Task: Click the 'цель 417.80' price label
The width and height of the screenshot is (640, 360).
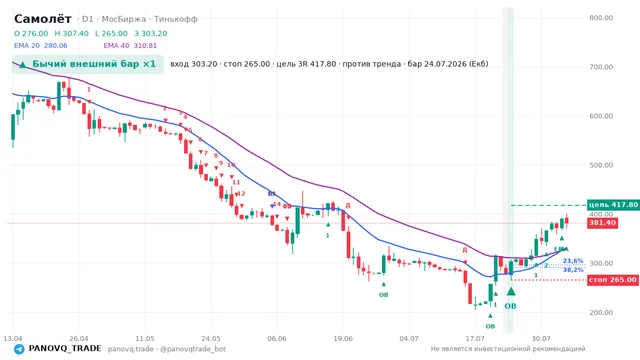Action: coord(613,205)
